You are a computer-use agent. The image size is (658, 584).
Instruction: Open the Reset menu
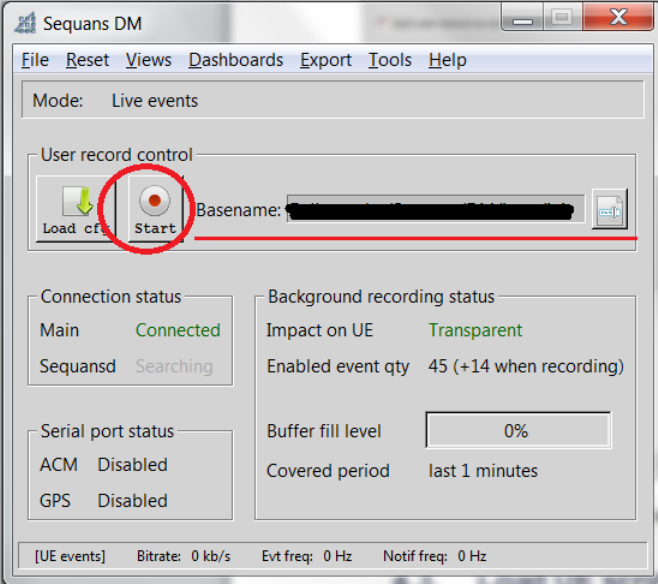[87, 60]
